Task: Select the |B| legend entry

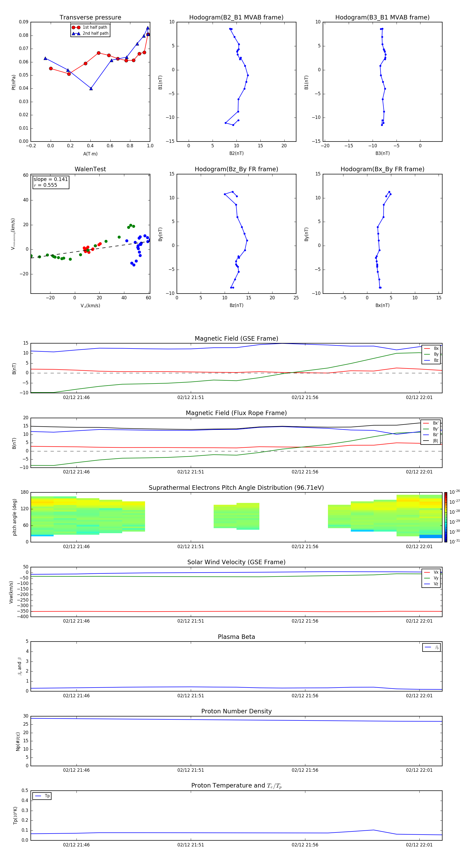Action: pos(431,441)
